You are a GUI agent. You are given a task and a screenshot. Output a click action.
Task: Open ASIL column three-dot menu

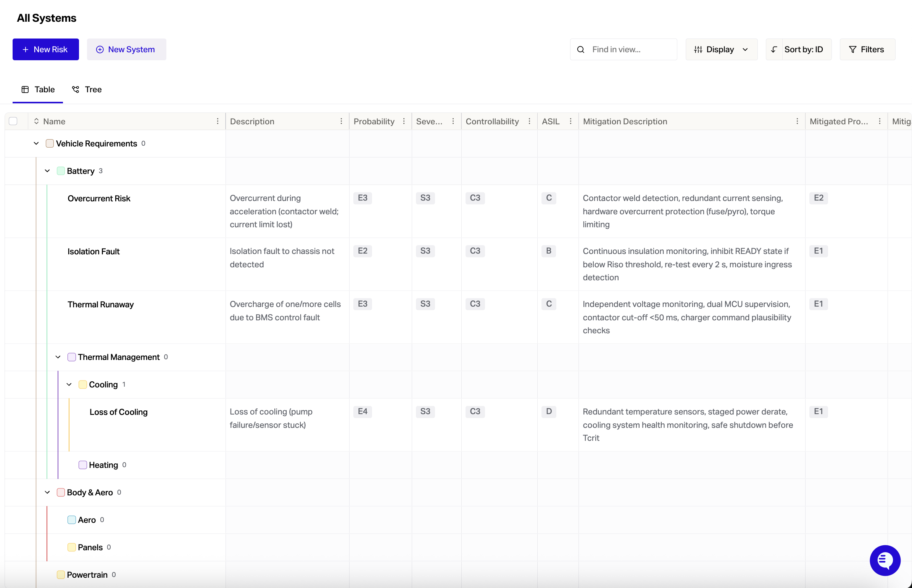[x=570, y=121]
